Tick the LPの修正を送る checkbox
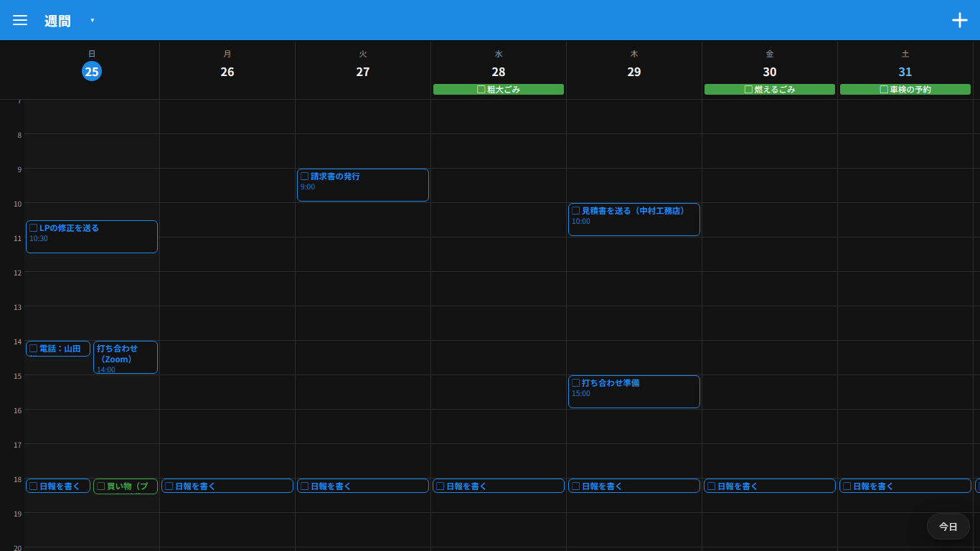The image size is (980, 551). pyautogui.click(x=34, y=228)
